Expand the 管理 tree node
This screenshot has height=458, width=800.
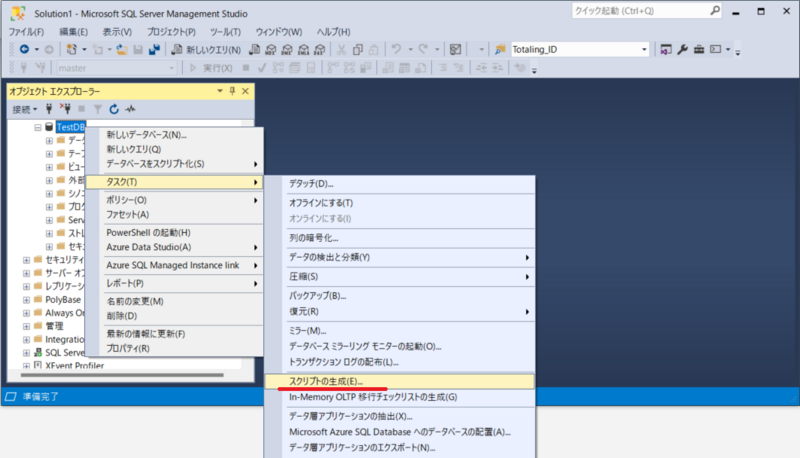click(26, 326)
